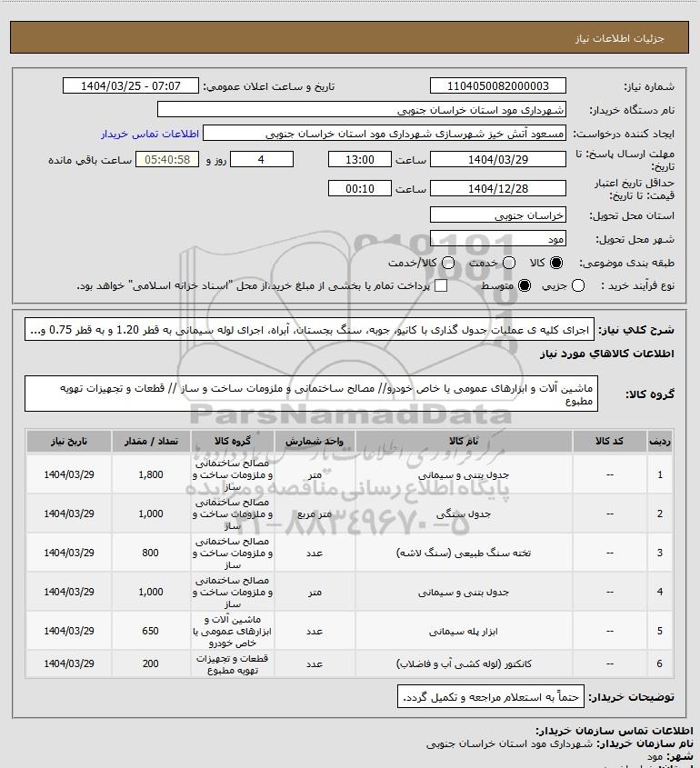Open the اطلاعات تماس خریدار link
The width and height of the screenshot is (700, 768).
(x=150, y=134)
